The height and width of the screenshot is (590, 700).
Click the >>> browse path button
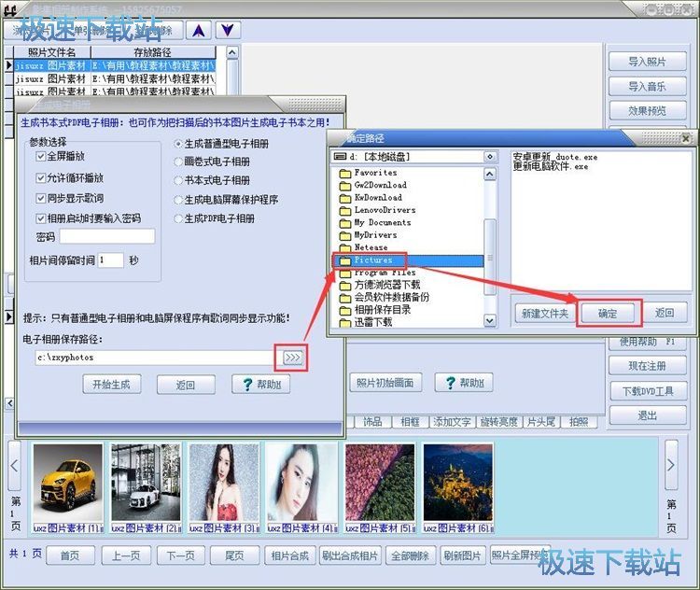pos(292,358)
